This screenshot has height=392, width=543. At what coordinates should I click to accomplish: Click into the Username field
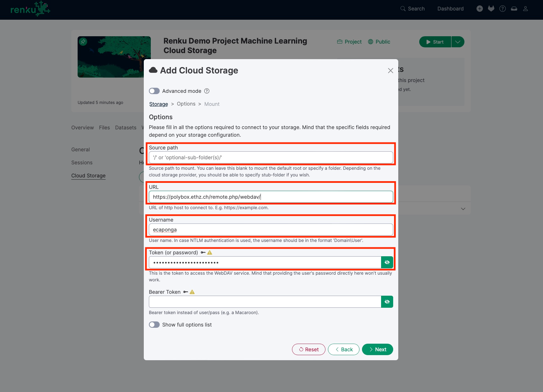pyautogui.click(x=271, y=230)
